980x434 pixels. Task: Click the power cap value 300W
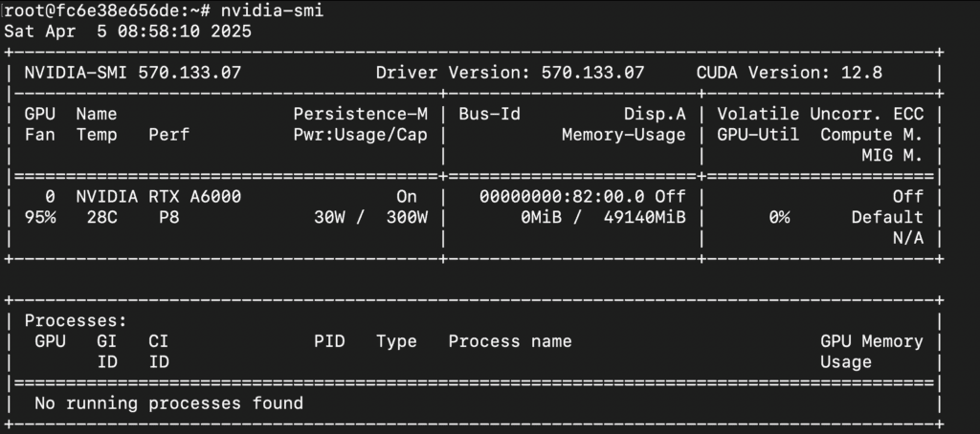[407, 217]
